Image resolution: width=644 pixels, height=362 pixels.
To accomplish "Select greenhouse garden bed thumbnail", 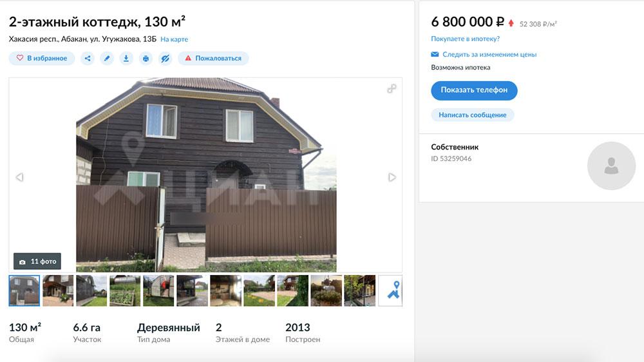I will [x=125, y=291].
